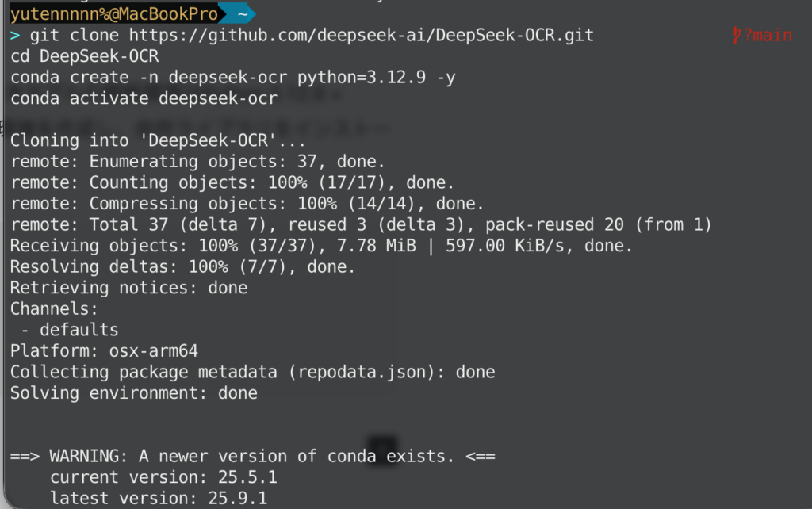Click the prompt arrow before git clone
812x509 pixels.
15,36
